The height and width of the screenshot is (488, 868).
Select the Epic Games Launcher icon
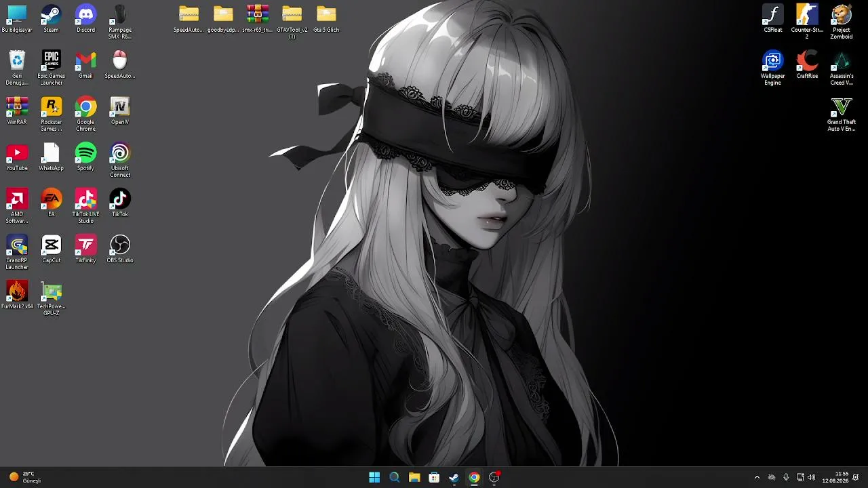[x=52, y=68]
